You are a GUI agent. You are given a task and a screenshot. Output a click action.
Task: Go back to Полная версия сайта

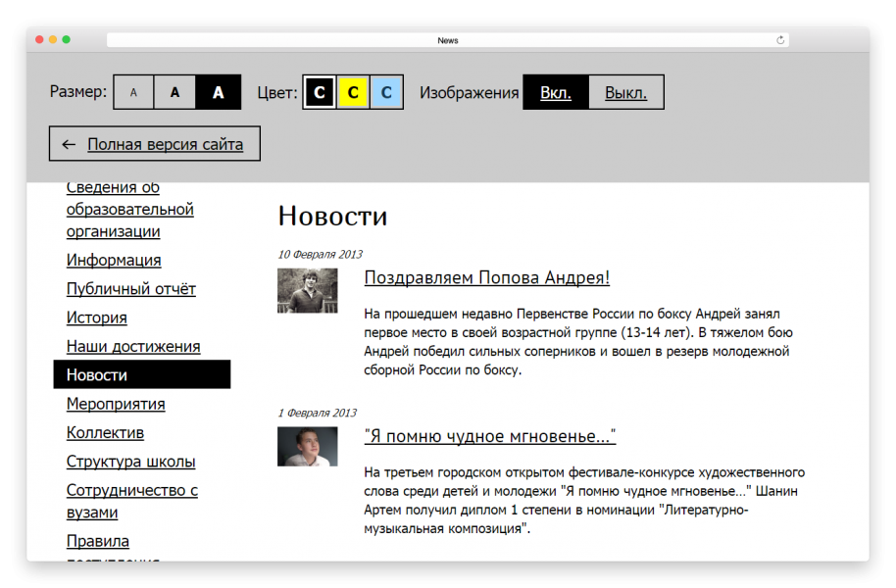pyautogui.click(x=155, y=144)
